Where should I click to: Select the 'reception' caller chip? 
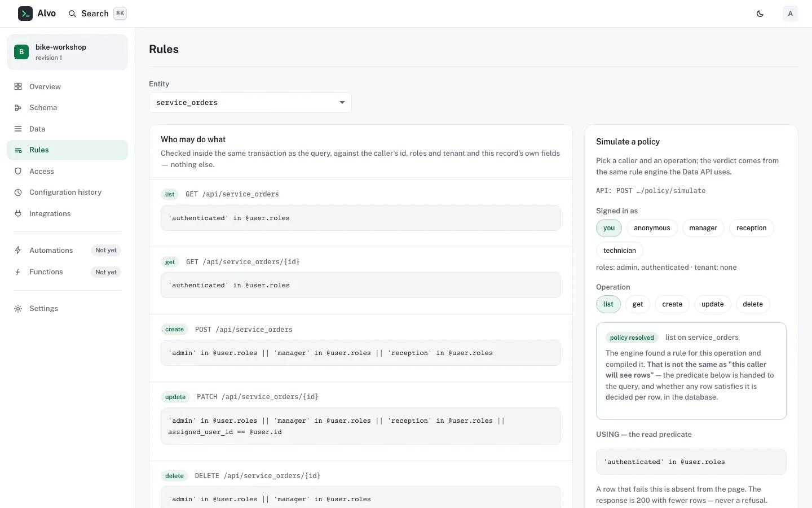point(752,228)
